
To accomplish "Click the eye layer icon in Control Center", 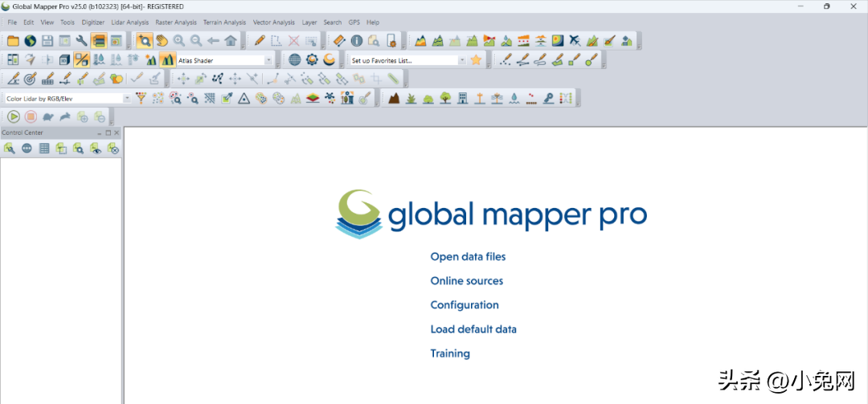I will point(96,149).
